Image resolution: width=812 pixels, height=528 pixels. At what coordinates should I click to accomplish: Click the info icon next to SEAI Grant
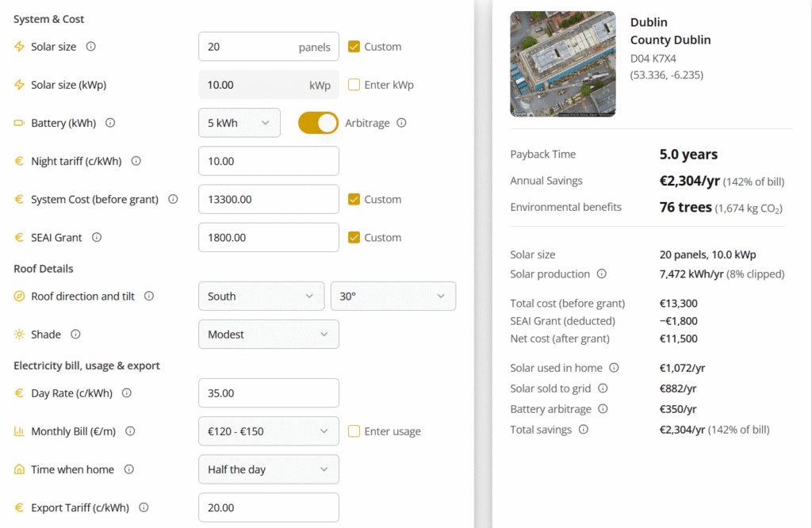[97, 237]
